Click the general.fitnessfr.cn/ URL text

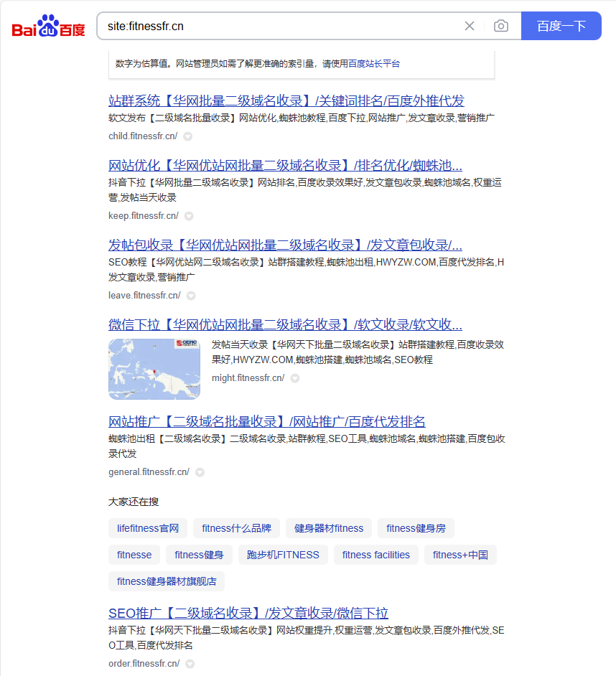149,472
